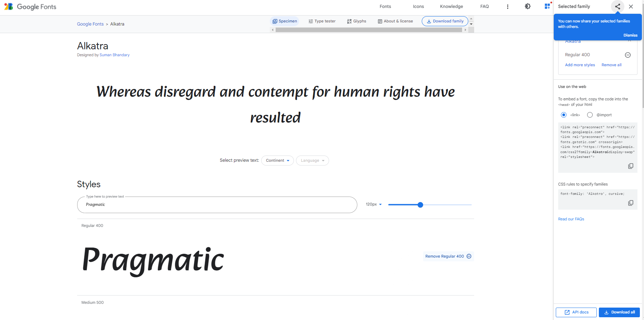Open the FAQ navigation item
Image resolution: width=644 pixels, height=320 pixels.
[x=484, y=7]
